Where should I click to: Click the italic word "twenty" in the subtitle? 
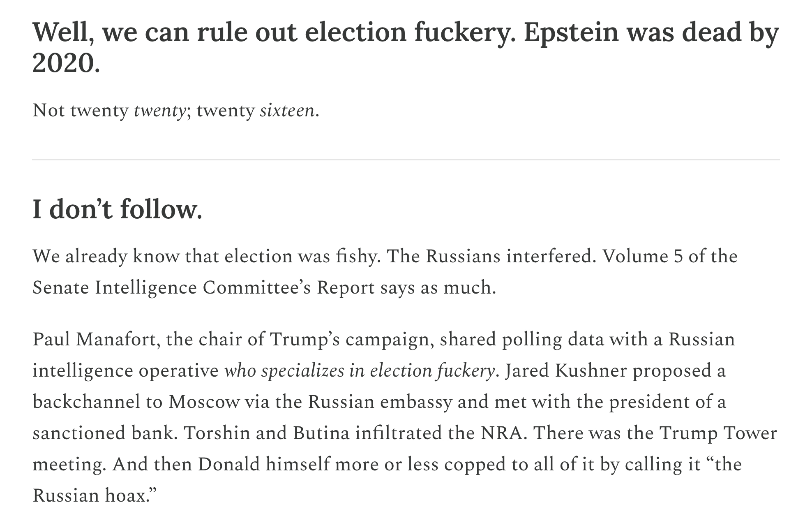click(159, 111)
